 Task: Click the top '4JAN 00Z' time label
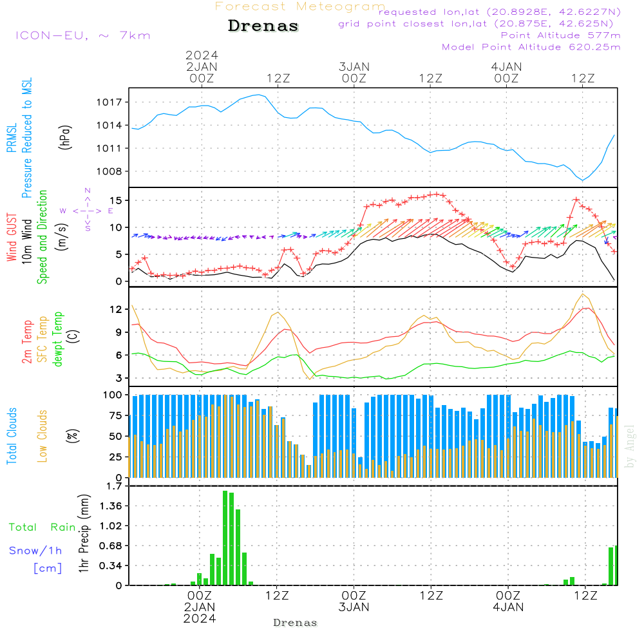click(506, 73)
